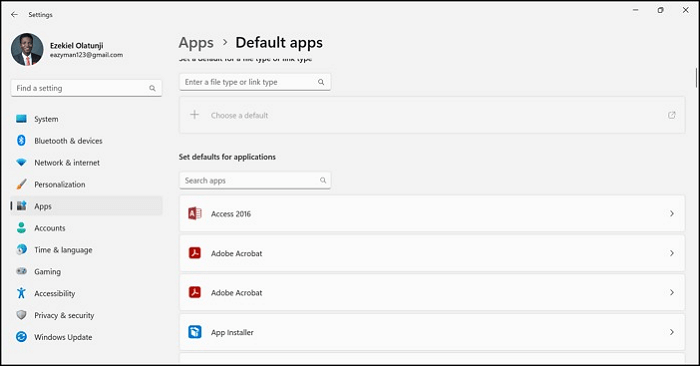700x366 pixels.
Task: Navigate to Apps breadcrumb
Action: (x=196, y=43)
